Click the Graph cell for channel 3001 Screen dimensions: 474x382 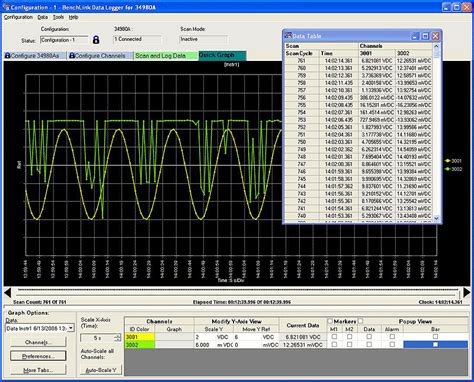coord(174,337)
